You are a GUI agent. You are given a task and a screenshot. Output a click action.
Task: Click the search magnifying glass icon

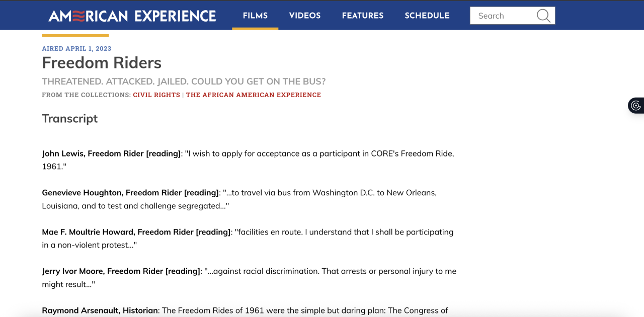coord(543,16)
